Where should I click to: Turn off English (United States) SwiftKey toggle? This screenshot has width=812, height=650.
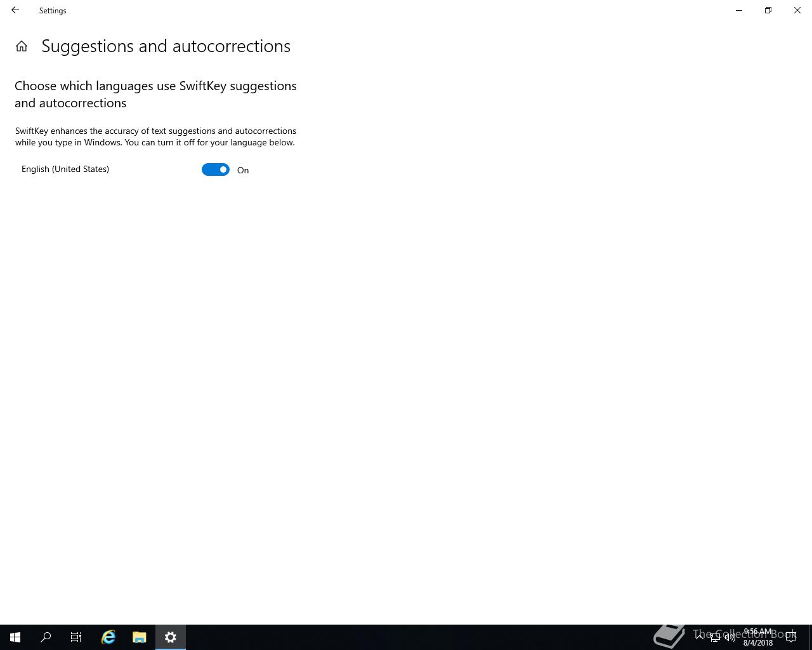coord(216,169)
